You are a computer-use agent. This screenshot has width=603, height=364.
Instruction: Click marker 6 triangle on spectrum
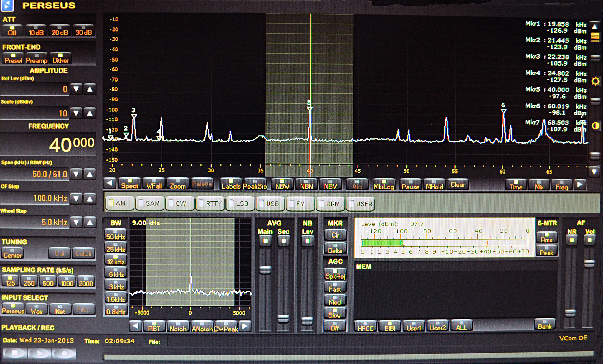point(503,111)
